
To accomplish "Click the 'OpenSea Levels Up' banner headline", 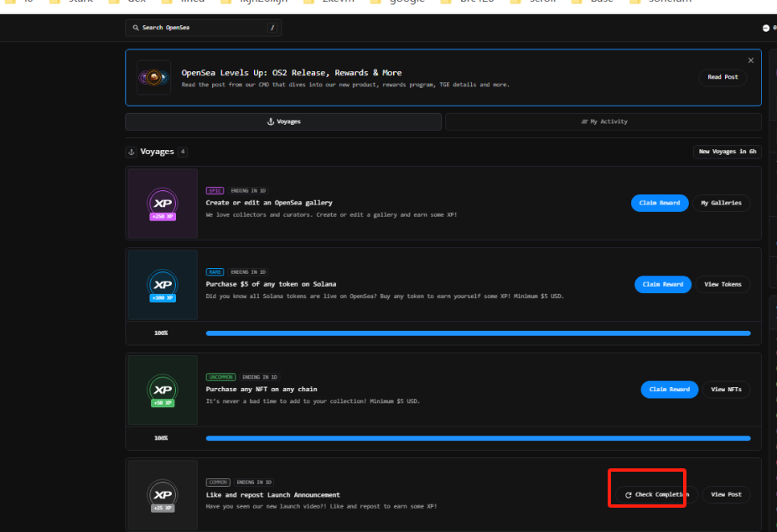I will (x=292, y=73).
